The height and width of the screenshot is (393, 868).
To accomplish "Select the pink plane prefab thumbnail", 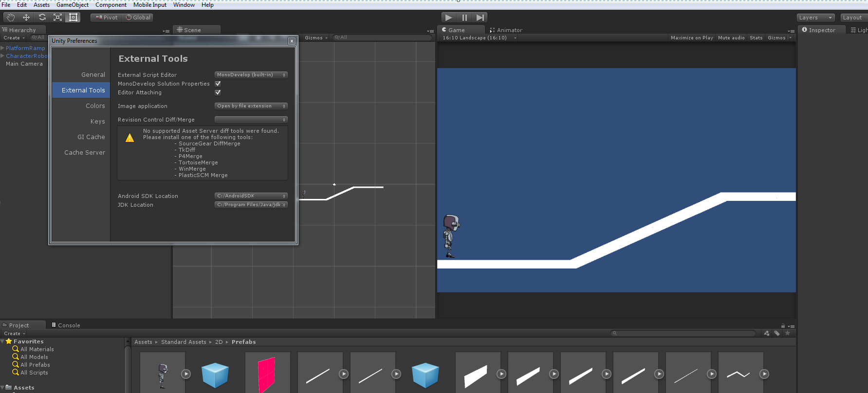I will coord(267,374).
